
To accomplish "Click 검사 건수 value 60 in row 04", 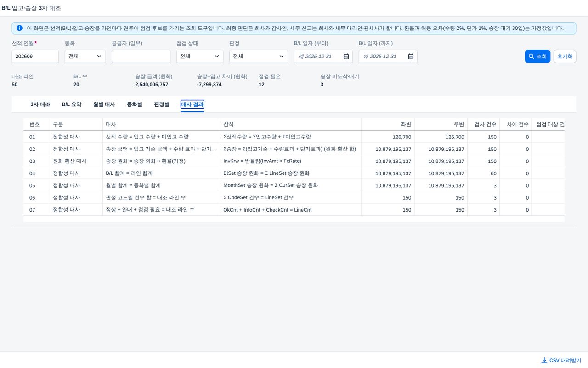I will [493, 173].
